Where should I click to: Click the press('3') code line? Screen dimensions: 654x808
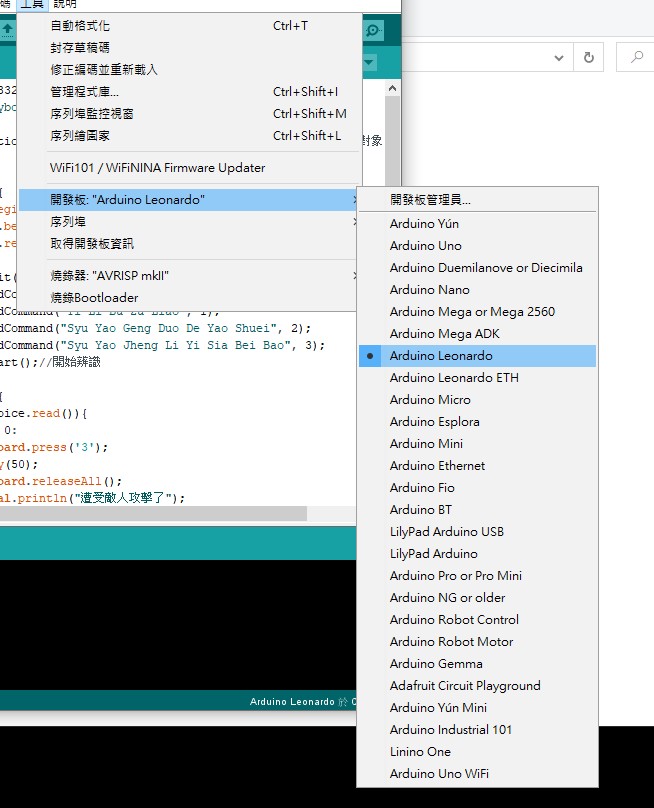(x=54, y=447)
